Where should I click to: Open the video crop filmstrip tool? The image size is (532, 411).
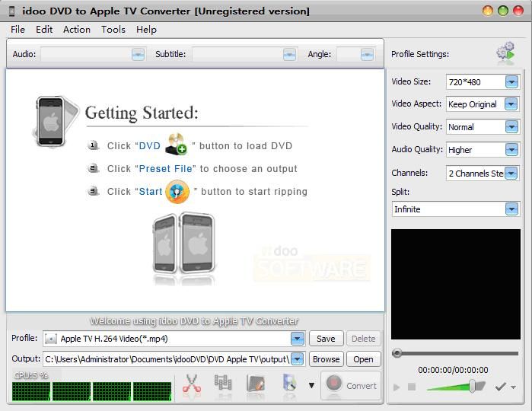(x=223, y=384)
